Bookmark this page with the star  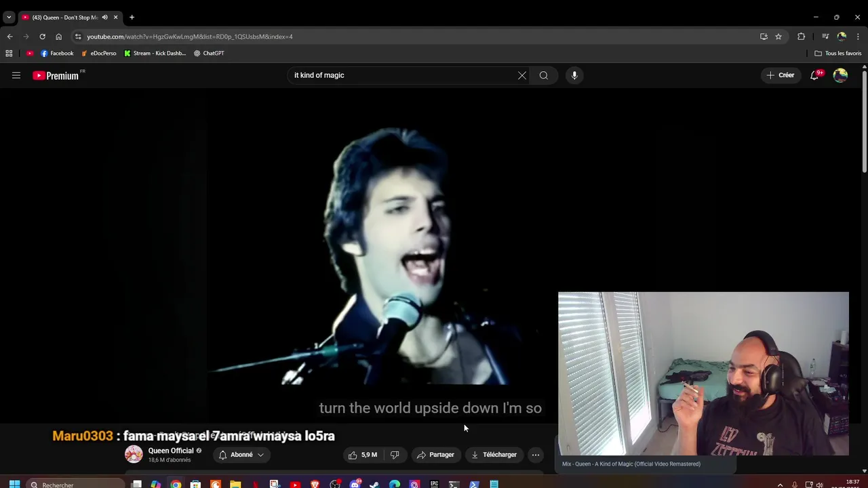click(778, 37)
